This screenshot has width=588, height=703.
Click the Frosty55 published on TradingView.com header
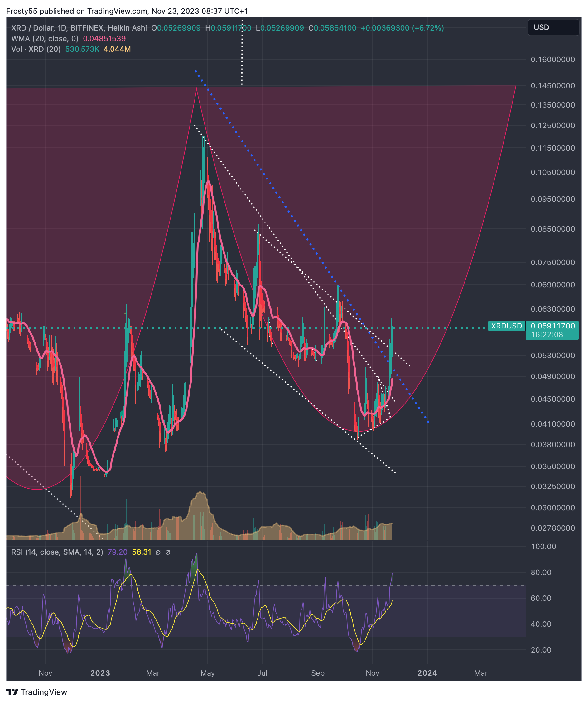(127, 11)
